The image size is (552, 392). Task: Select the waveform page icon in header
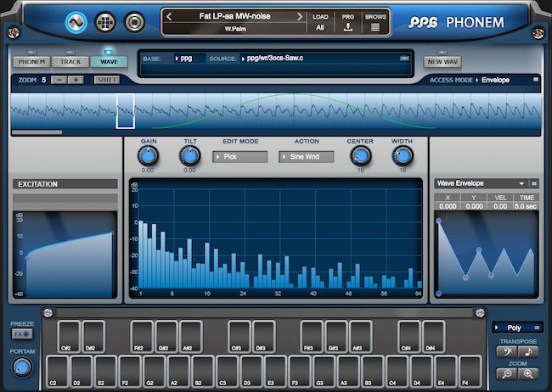(76, 23)
